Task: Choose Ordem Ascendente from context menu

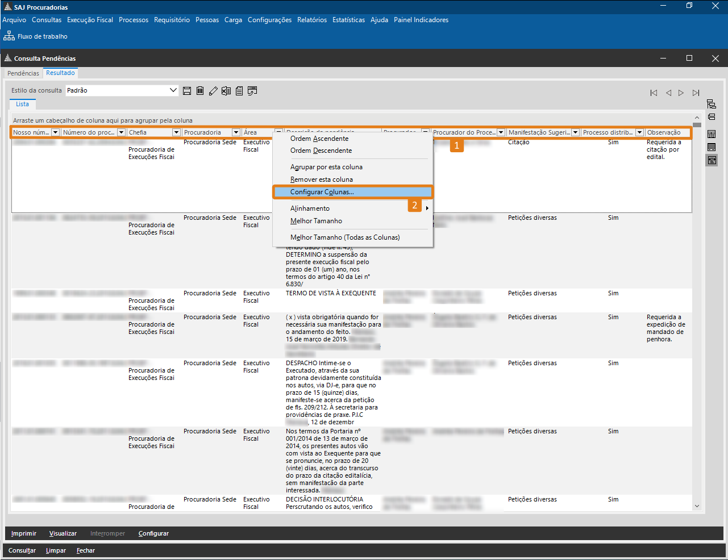Action: pos(319,139)
